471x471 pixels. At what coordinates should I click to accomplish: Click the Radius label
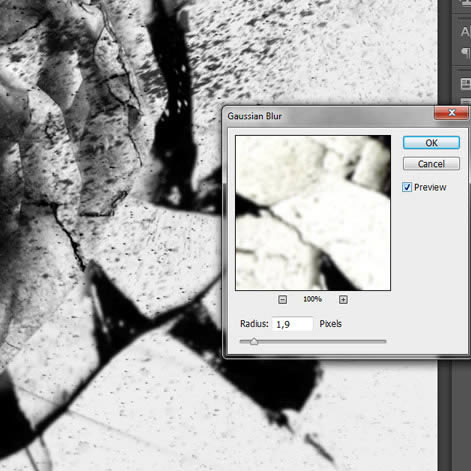(x=254, y=324)
